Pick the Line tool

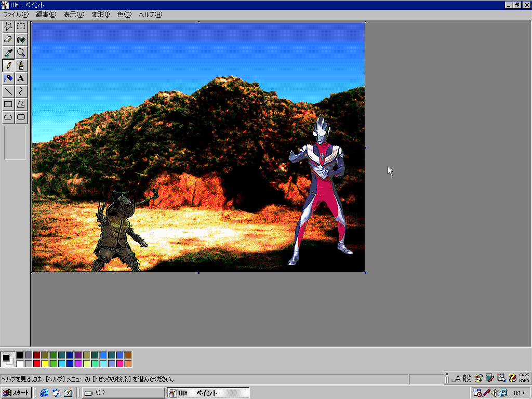[x=8, y=91]
